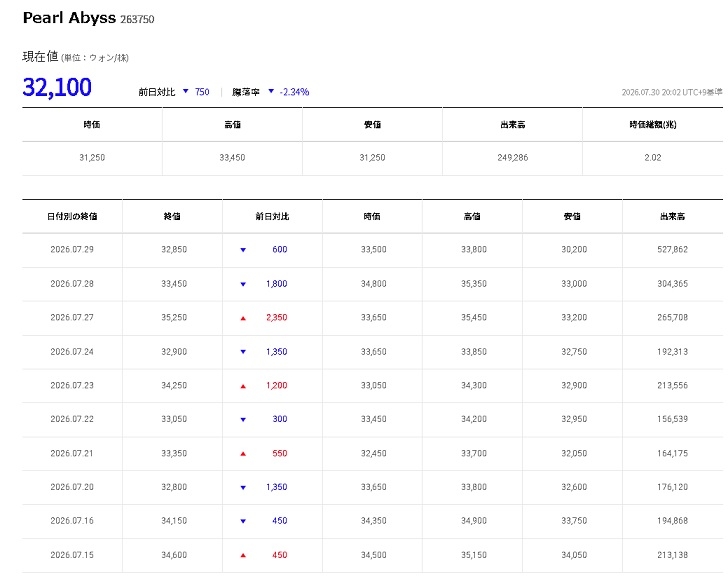Image resolution: width=728 pixels, height=579 pixels.
Task: Click the red up triangle beside 550
Action: pyautogui.click(x=243, y=454)
